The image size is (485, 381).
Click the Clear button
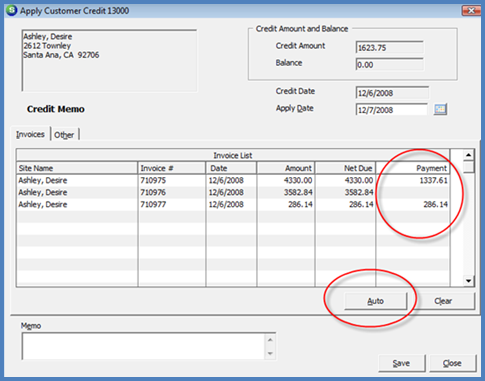point(443,301)
